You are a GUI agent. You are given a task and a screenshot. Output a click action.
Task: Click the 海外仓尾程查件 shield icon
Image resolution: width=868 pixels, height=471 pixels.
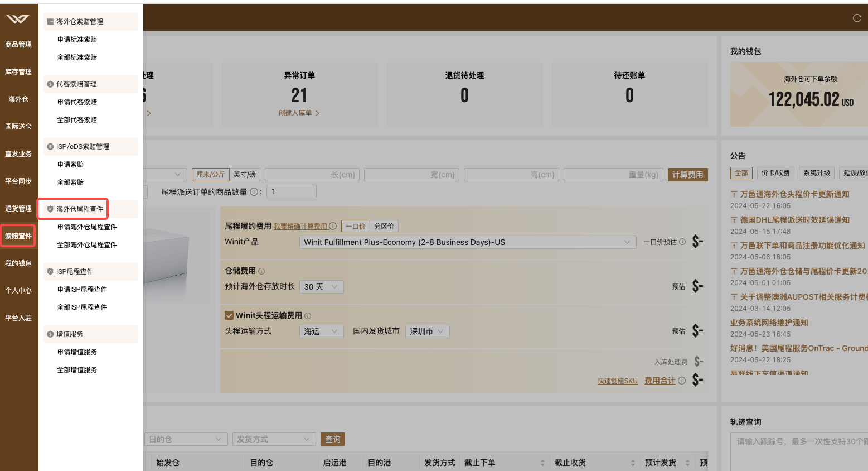coord(50,209)
